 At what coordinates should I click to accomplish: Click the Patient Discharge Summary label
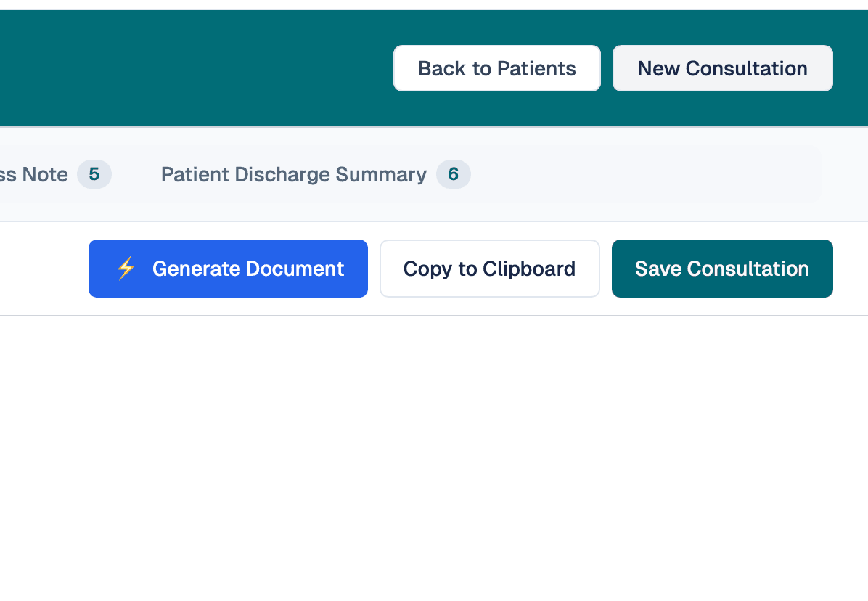tap(293, 174)
